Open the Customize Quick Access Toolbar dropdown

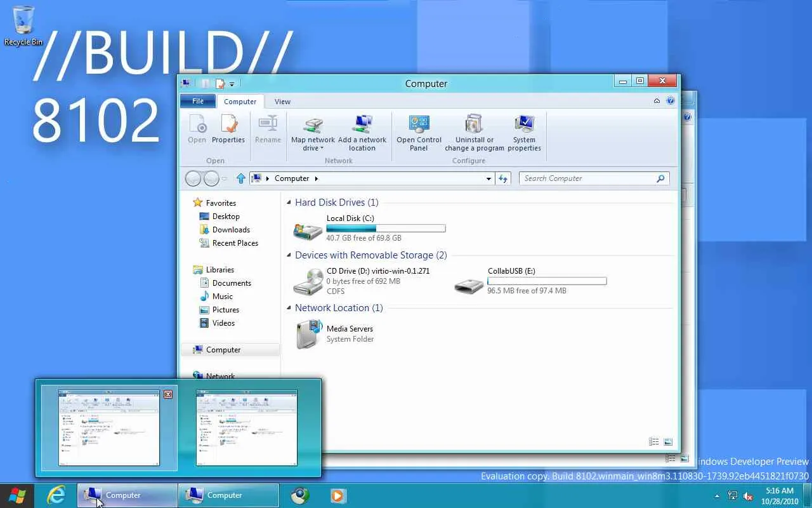[x=232, y=84]
